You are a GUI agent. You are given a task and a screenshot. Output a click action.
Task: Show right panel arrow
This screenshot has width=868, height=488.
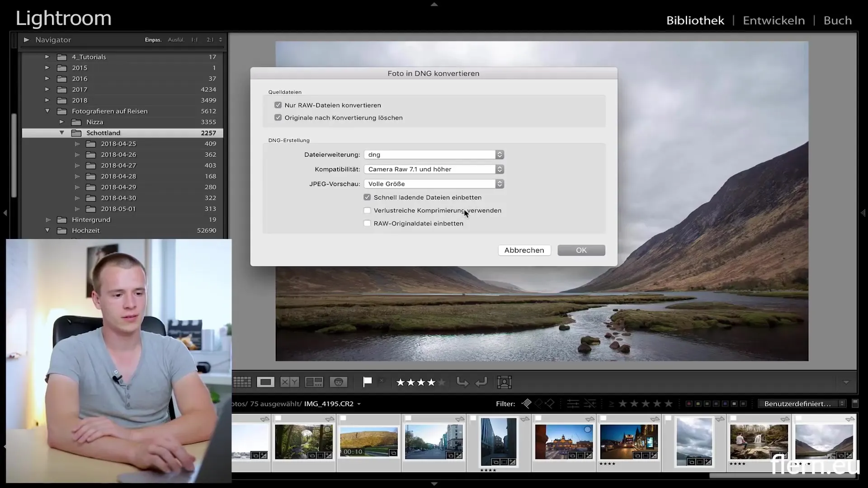coord(863,212)
